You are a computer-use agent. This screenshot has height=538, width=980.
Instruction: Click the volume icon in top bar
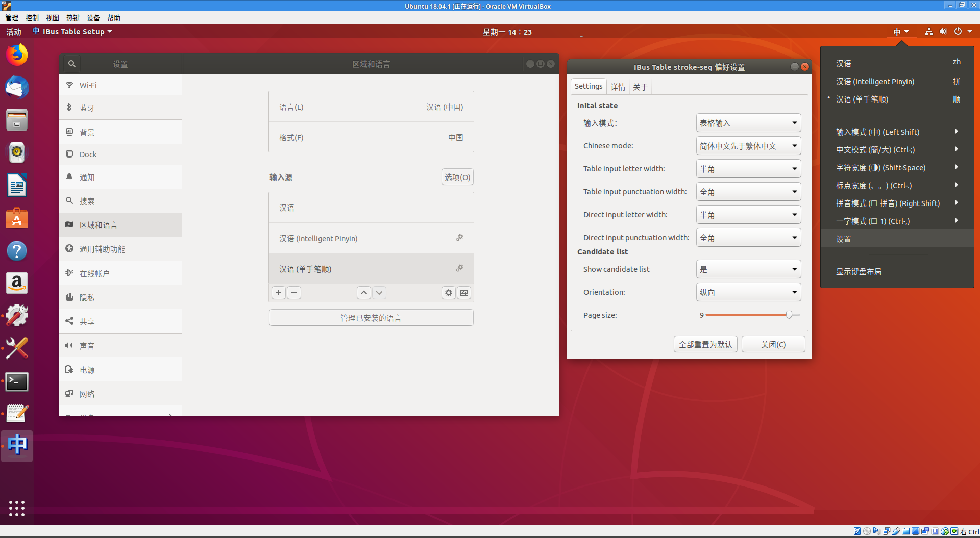tap(943, 32)
